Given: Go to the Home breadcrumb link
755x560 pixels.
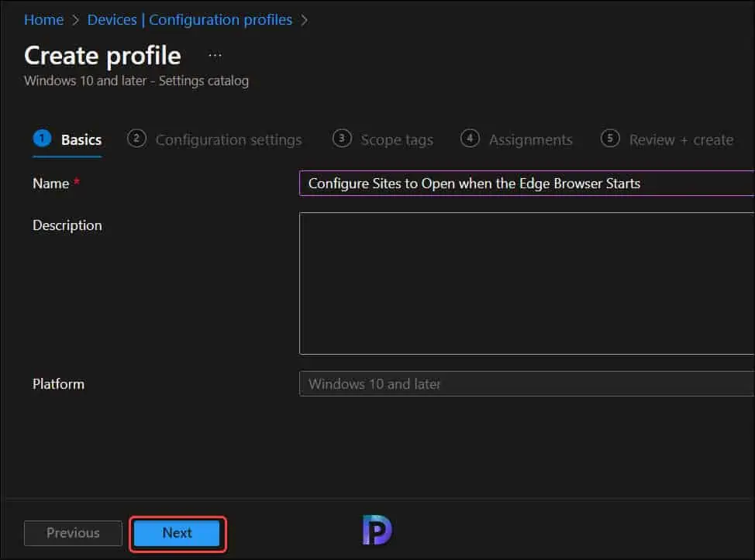Looking at the screenshot, I should 44,19.
